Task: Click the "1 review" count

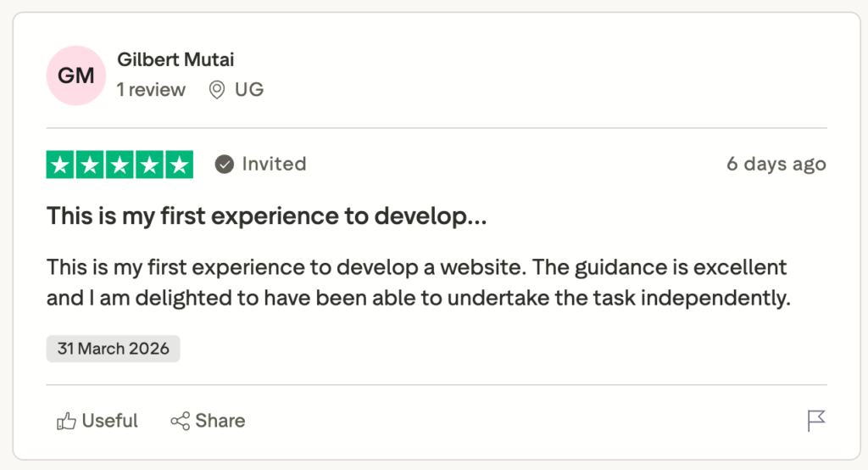Action: 151,90
